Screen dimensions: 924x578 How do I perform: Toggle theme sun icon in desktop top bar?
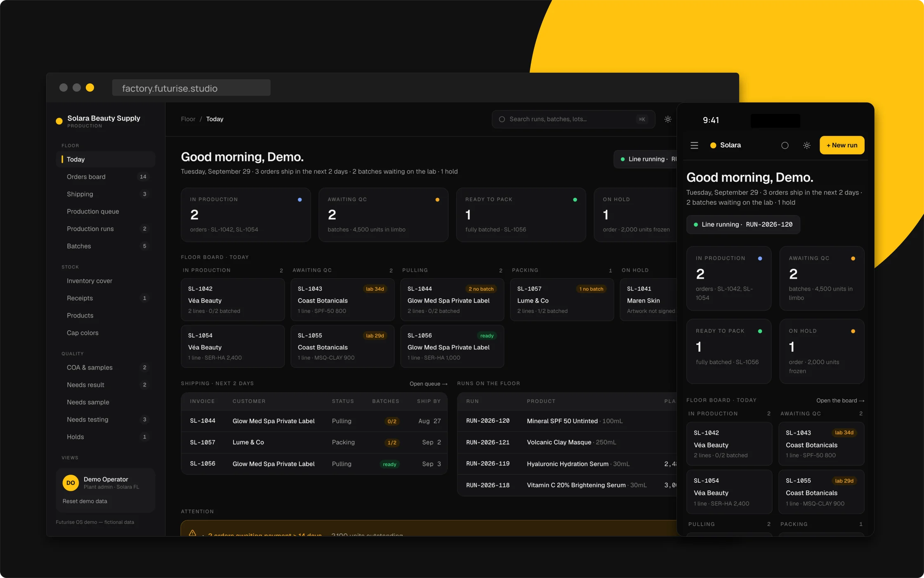[x=668, y=119]
